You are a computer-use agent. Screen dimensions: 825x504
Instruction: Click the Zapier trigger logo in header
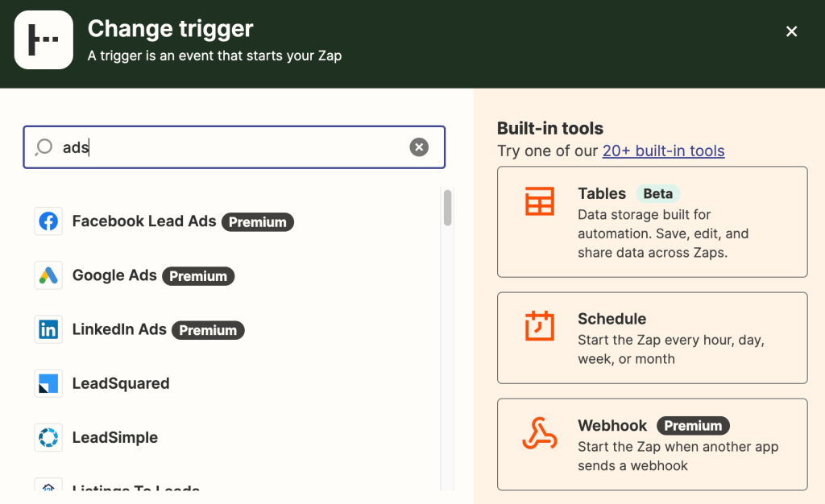(44, 40)
